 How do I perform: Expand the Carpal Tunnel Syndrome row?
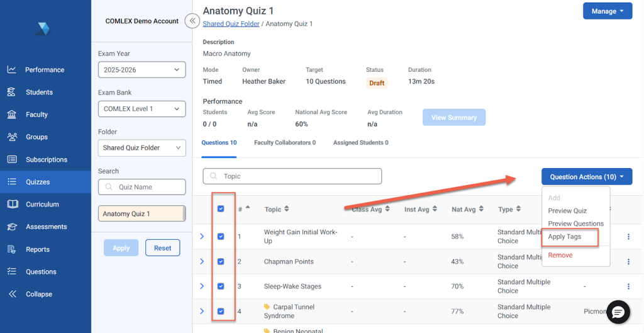tap(202, 311)
